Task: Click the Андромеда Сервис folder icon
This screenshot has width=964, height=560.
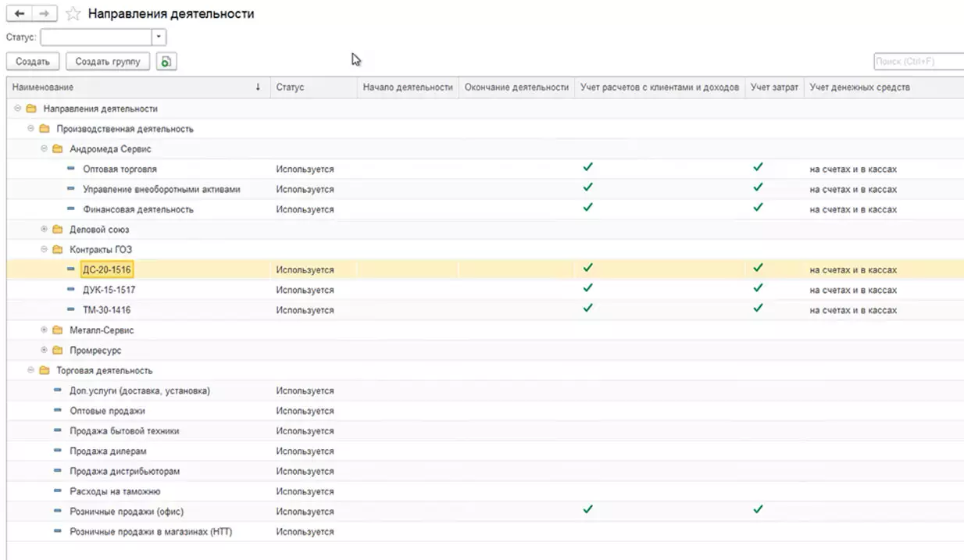Action: (58, 149)
